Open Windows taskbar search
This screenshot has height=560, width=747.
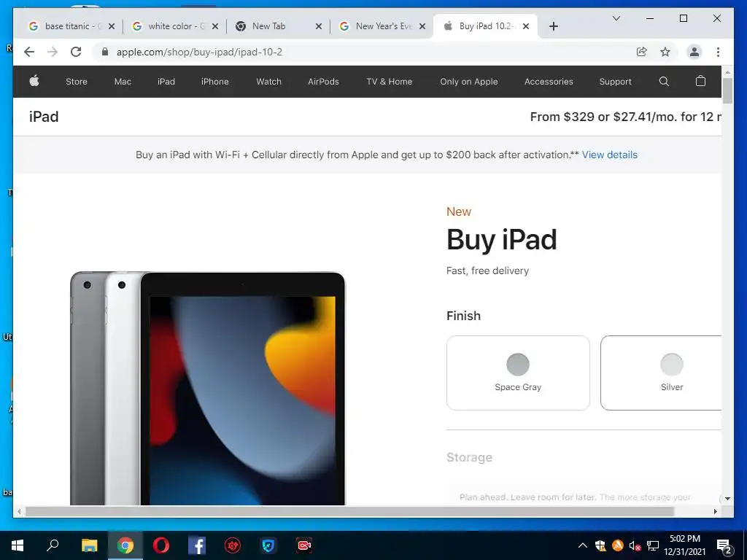click(x=53, y=545)
